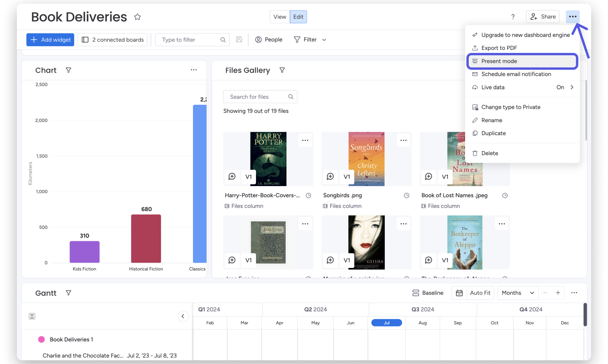The width and height of the screenshot is (608, 364).
Task: Select Upgrade to new dashboard engine
Action: pyautogui.click(x=523, y=35)
